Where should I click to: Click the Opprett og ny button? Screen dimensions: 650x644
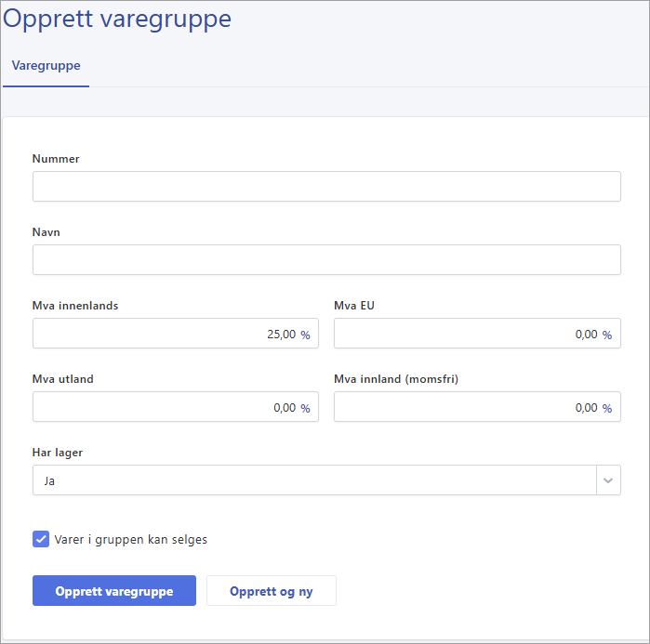(x=272, y=591)
